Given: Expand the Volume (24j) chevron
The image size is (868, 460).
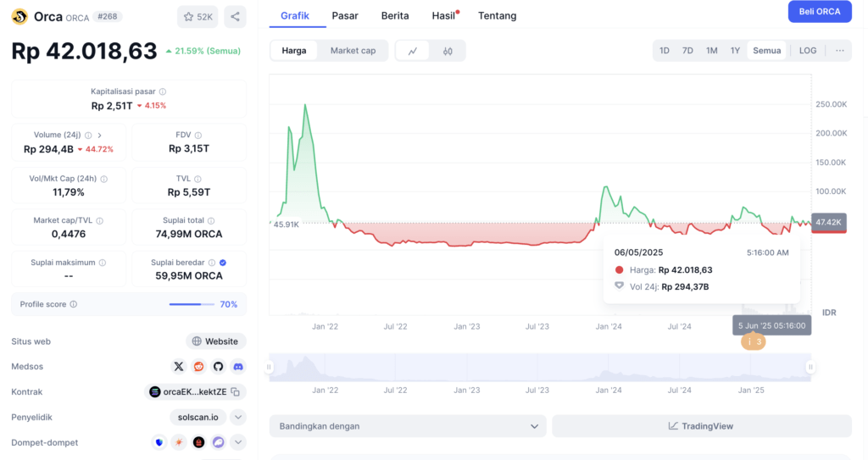Looking at the screenshot, I should (100, 135).
